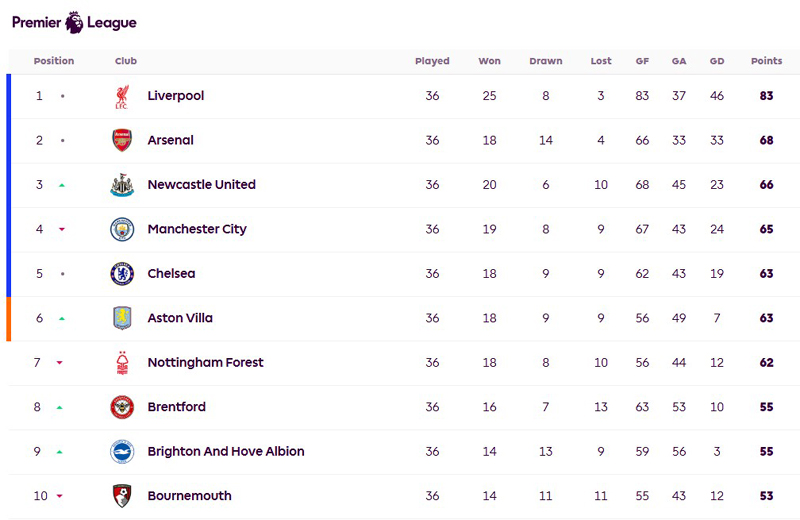Open the Bournemouth club name link
Viewport: 800px width, 520px height.
point(189,496)
